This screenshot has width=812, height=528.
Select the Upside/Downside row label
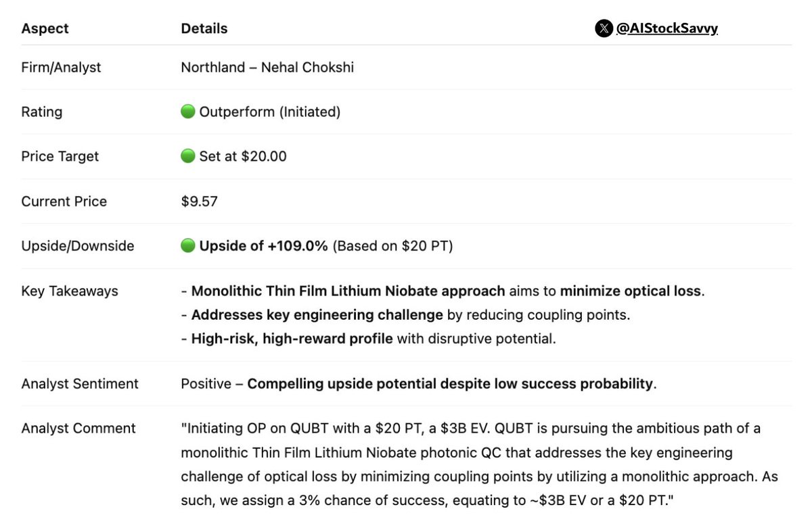(x=77, y=246)
